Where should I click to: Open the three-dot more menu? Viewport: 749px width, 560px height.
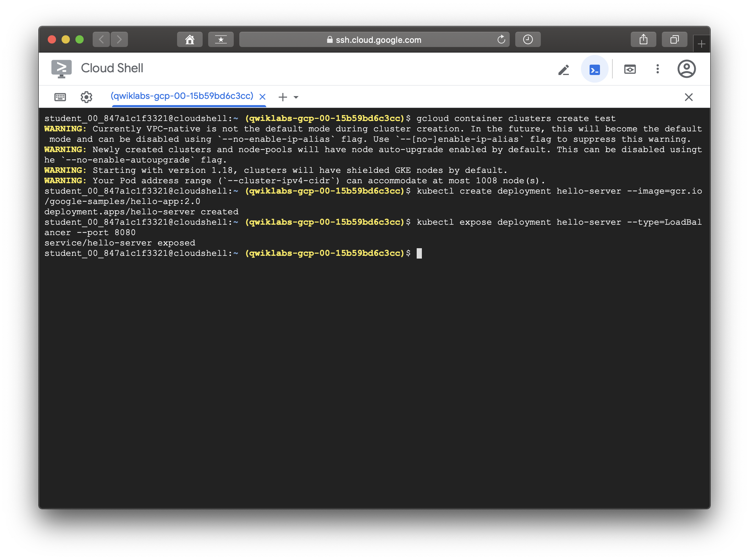tap(657, 69)
